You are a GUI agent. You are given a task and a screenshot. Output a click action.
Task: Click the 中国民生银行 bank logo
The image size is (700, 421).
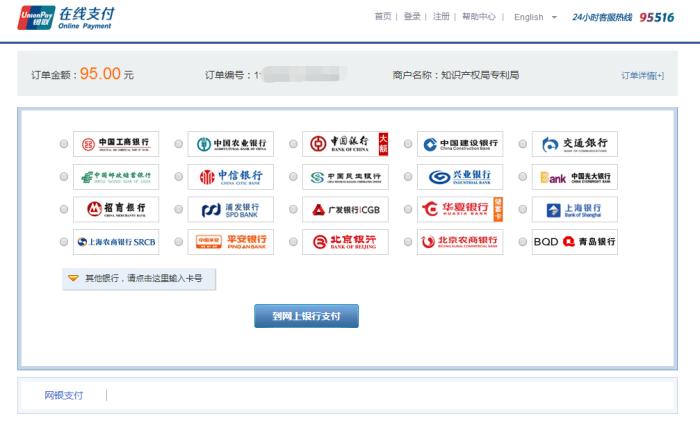[346, 177]
